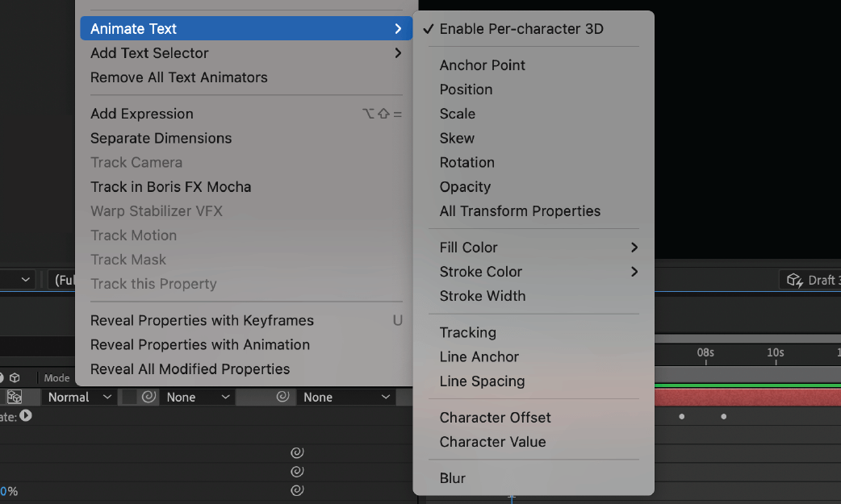Click the middle of the three property pick whips
The width and height of the screenshot is (841, 504).
297,472
